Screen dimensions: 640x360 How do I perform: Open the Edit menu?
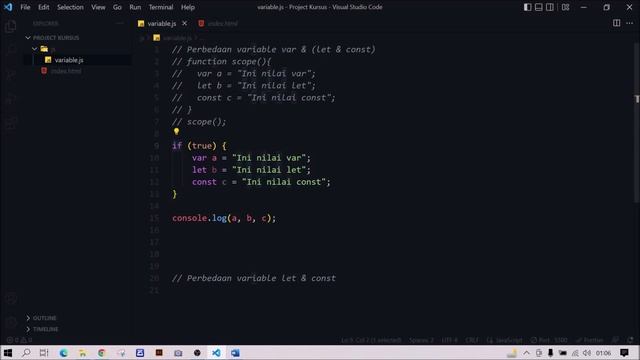pyautogui.click(x=43, y=7)
